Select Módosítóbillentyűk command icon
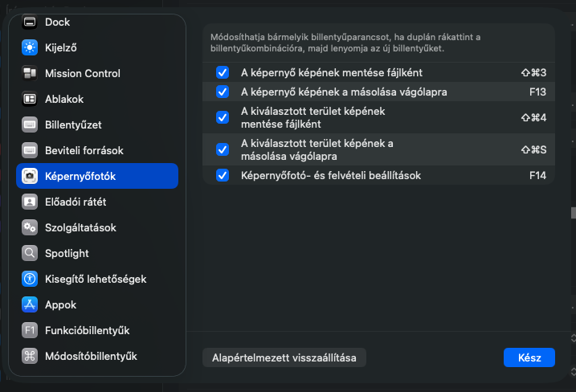Viewport: 576px width, 392px height. tap(30, 356)
